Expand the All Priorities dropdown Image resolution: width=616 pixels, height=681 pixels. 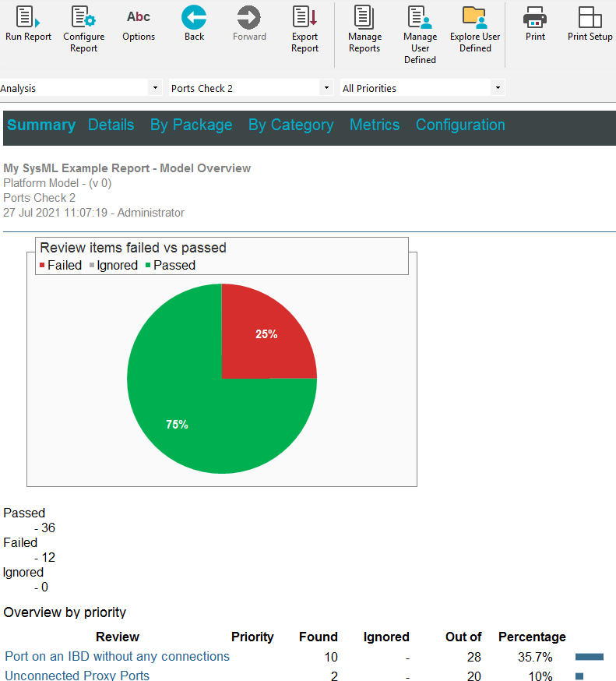(x=498, y=88)
